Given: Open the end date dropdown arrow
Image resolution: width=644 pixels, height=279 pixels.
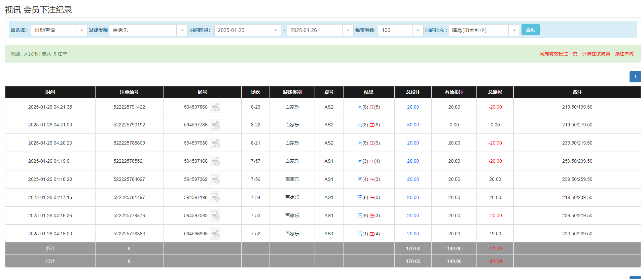Looking at the screenshot, I should (348, 30).
